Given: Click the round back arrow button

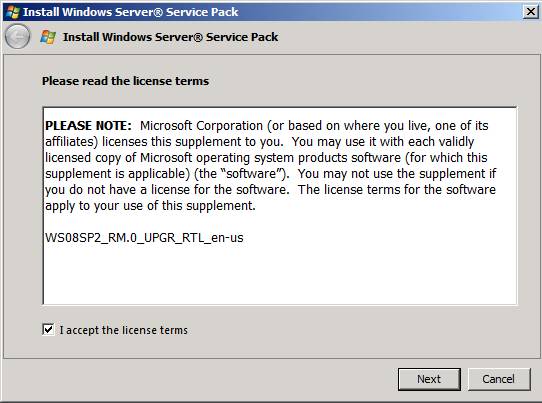Looking at the screenshot, I should click(17, 36).
